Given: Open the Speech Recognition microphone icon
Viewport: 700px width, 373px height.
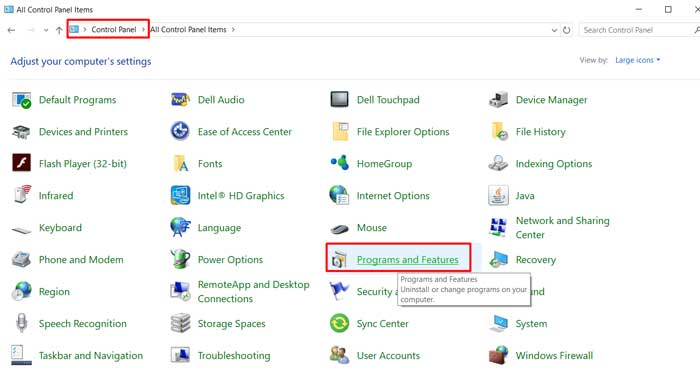Looking at the screenshot, I should coord(21,323).
